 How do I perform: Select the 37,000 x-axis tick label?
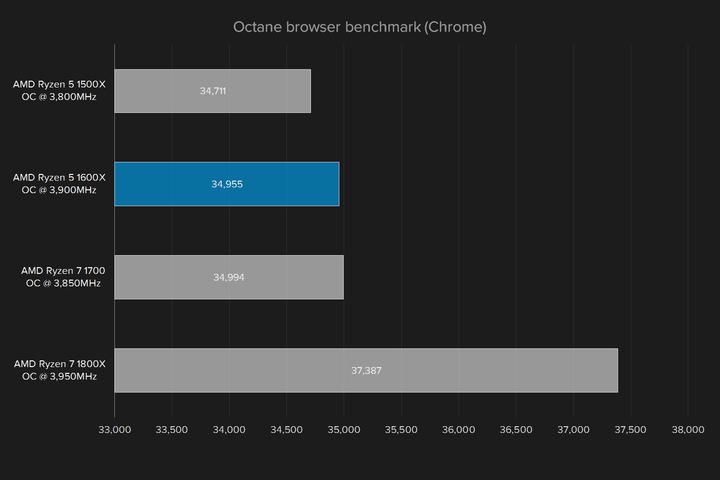click(573, 431)
